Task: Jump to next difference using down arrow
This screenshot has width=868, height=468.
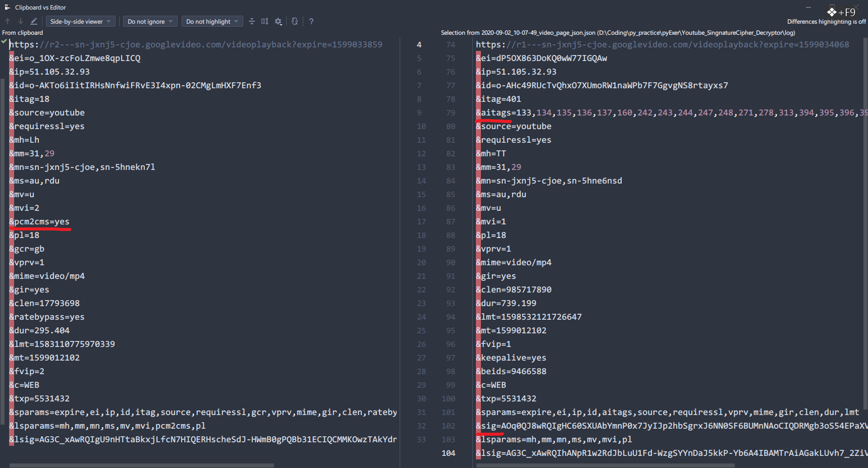Action: [x=21, y=21]
